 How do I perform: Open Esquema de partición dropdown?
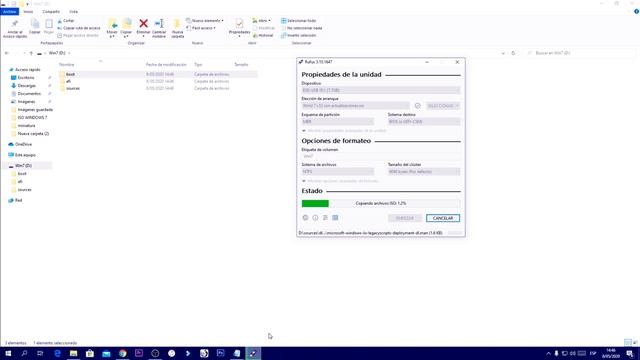point(338,122)
